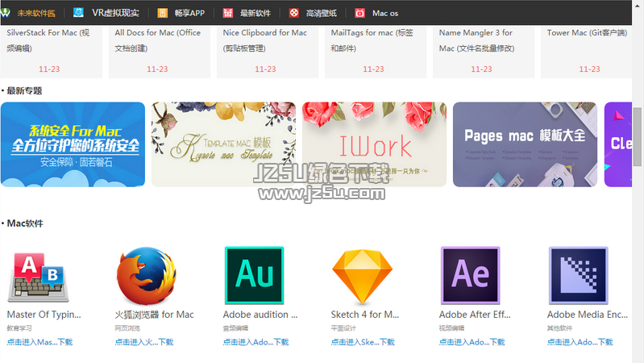Click the Sketch 4 for M... title
The height and width of the screenshot is (363, 644).
365,315
